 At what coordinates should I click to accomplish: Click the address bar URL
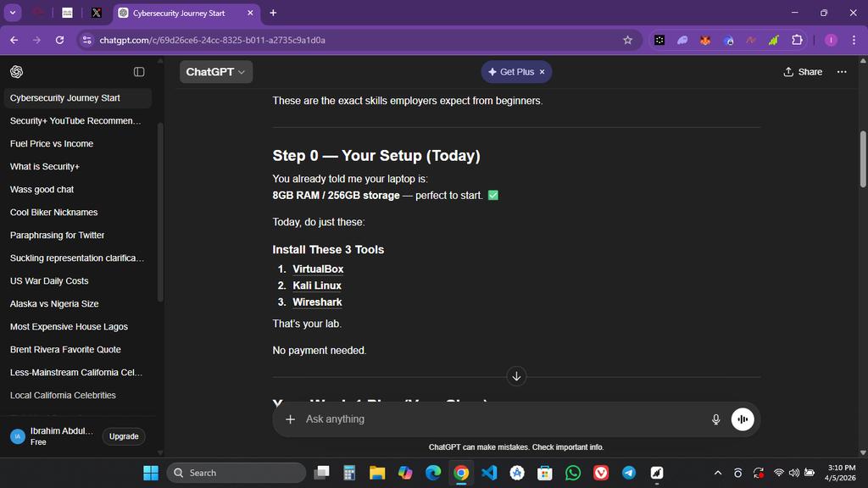212,40
